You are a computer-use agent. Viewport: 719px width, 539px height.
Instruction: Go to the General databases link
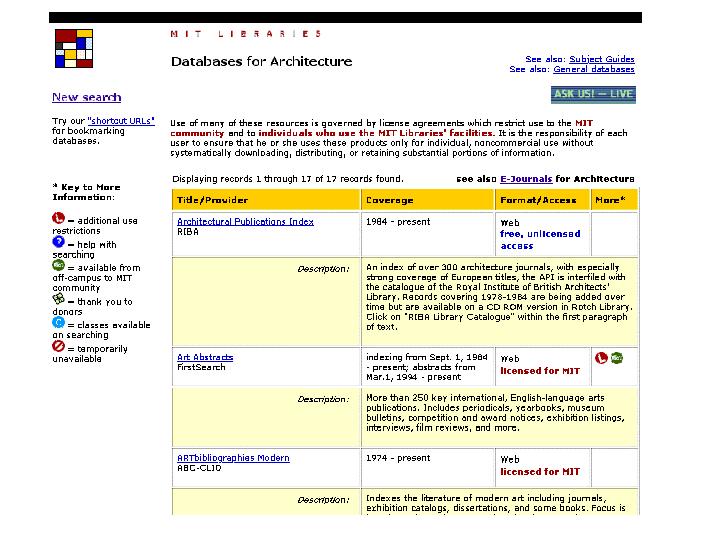click(593, 70)
